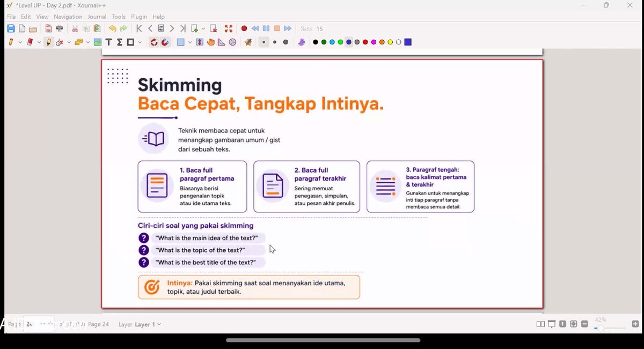This screenshot has height=349, width=644.
Task: Open the selection tool dropdown
Action: [190, 42]
